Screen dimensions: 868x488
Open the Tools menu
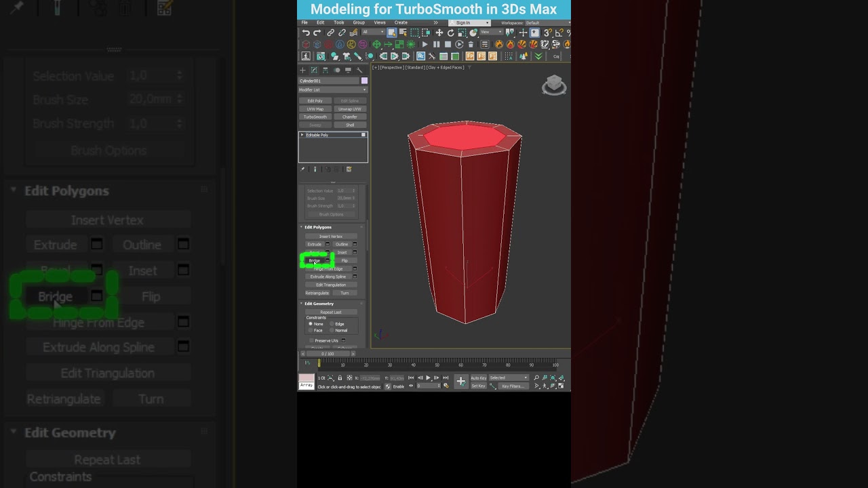[x=339, y=22]
